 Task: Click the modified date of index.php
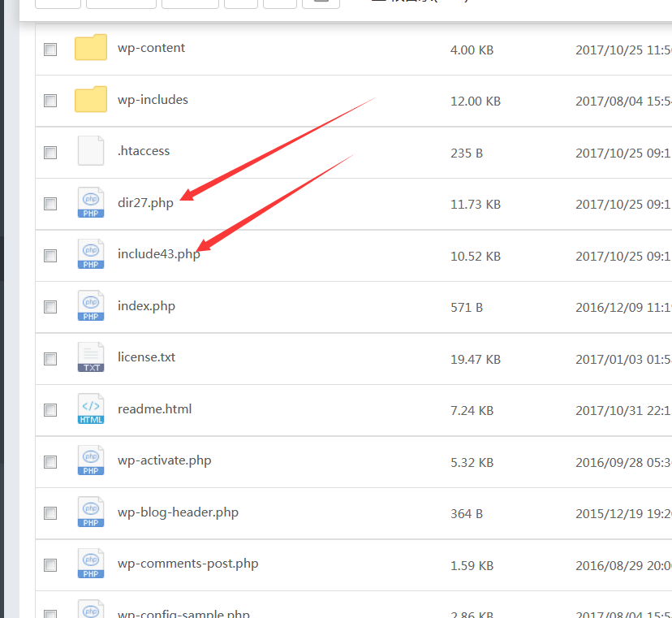623,308
